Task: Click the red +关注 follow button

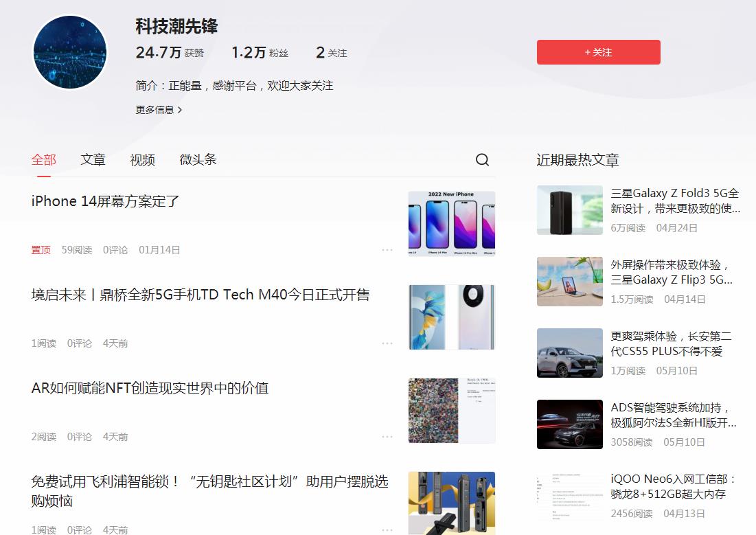Action: point(598,52)
